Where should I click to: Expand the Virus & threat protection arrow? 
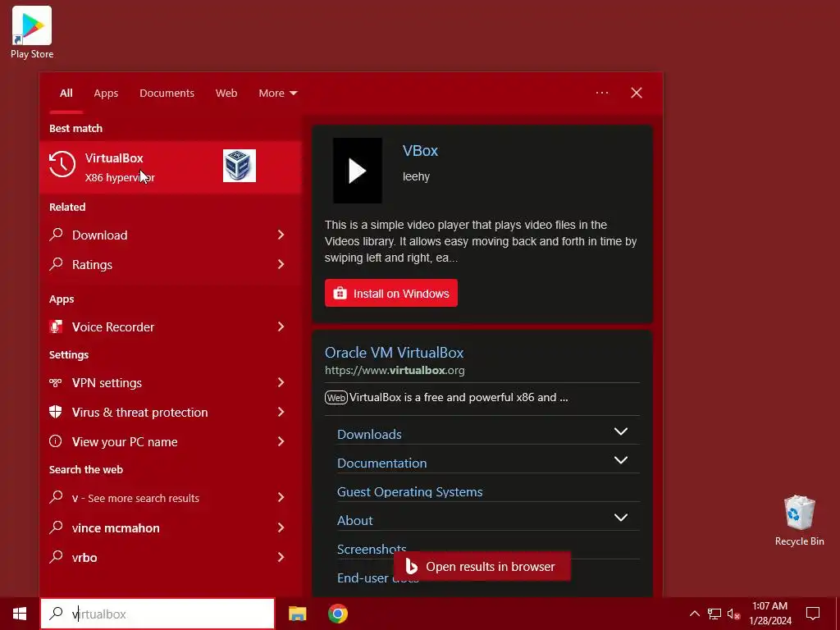pyautogui.click(x=281, y=412)
